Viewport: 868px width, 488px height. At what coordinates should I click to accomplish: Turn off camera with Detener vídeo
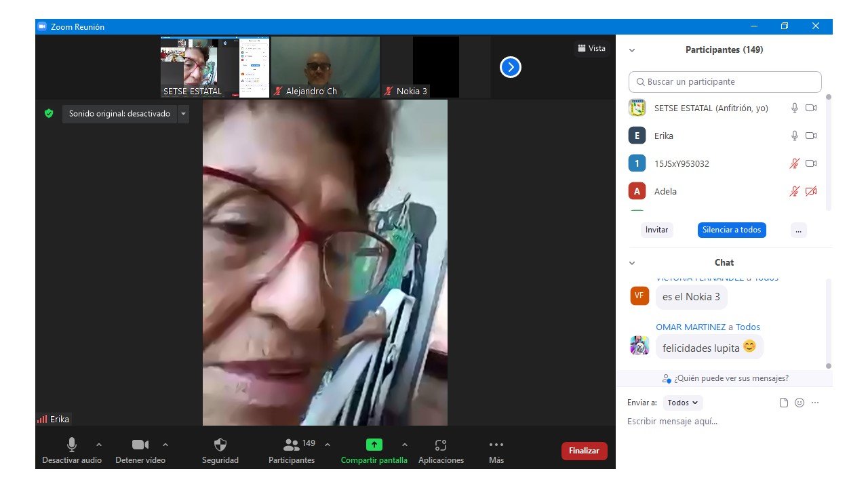pyautogui.click(x=140, y=445)
